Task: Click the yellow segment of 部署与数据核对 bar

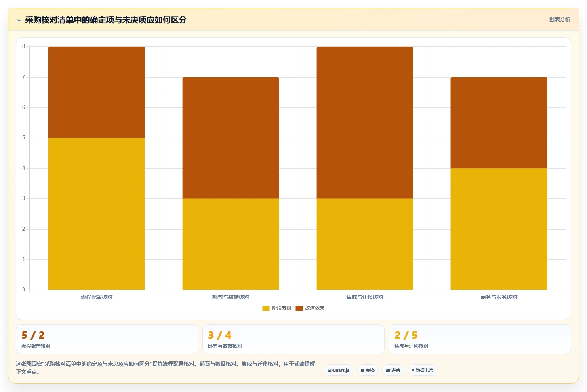Action: click(231, 244)
